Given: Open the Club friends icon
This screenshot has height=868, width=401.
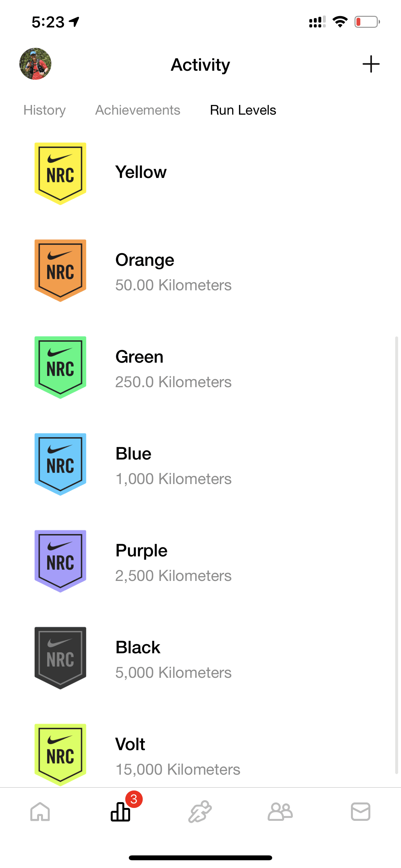Looking at the screenshot, I should click(x=280, y=811).
